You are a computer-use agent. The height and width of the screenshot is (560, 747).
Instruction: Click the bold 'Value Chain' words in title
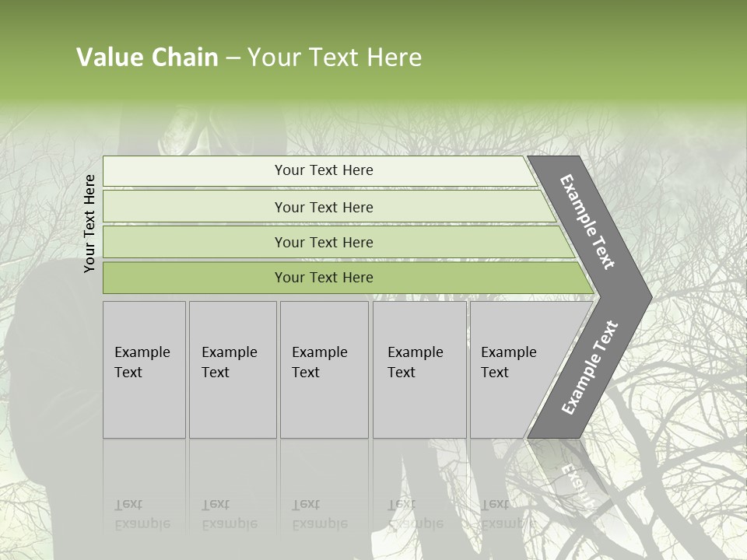coord(147,57)
